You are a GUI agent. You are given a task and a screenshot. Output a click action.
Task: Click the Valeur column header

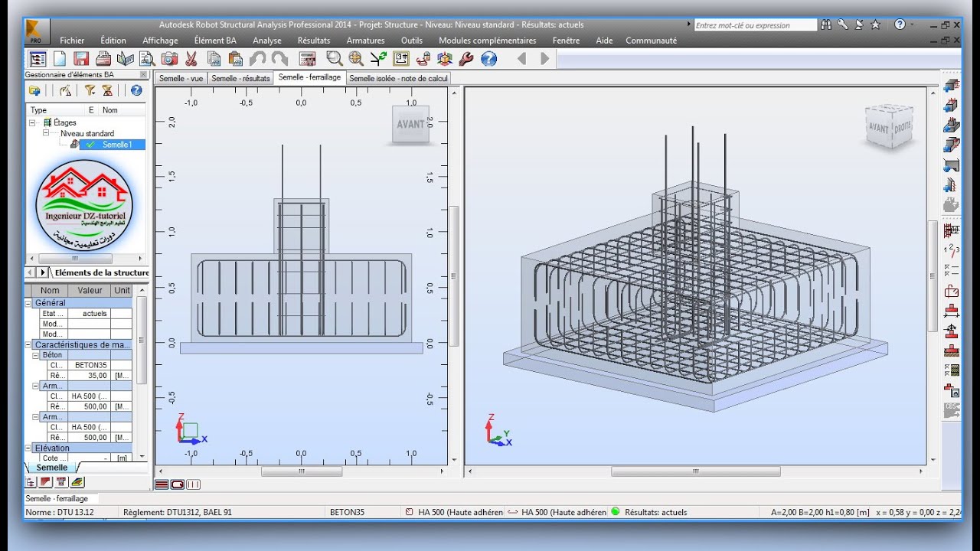click(90, 290)
